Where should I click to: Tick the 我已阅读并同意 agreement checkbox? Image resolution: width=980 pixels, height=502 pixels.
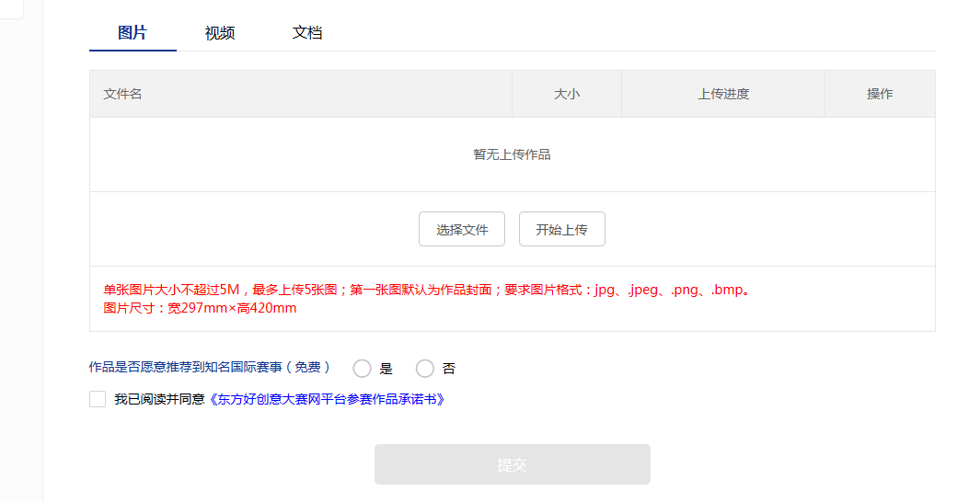coord(98,399)
